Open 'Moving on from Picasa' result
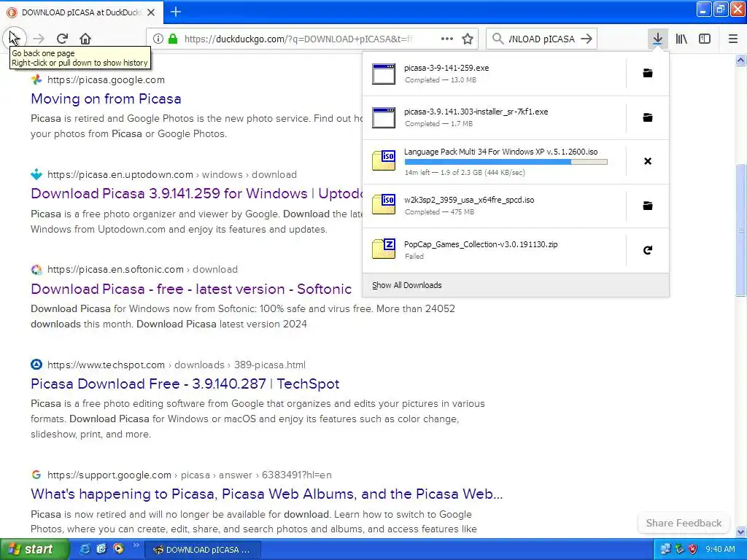This screenshot has width=747, height=560. tap(106, 98)
